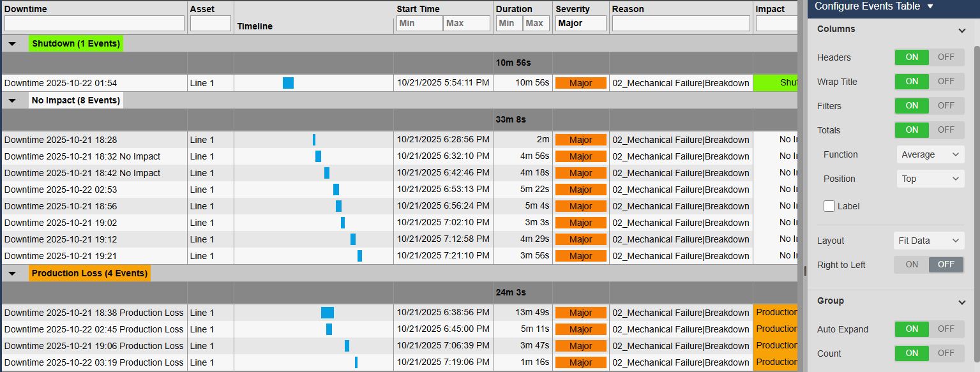Click the Duration Max filter field
980x372 pixels.
coord(536,24)
